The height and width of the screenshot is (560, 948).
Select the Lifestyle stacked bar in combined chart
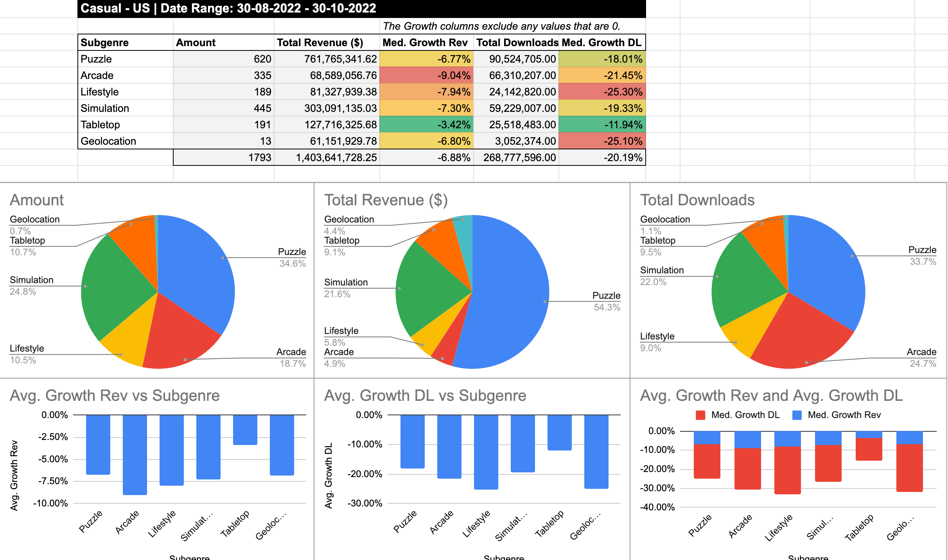click(x=788, y=463)
